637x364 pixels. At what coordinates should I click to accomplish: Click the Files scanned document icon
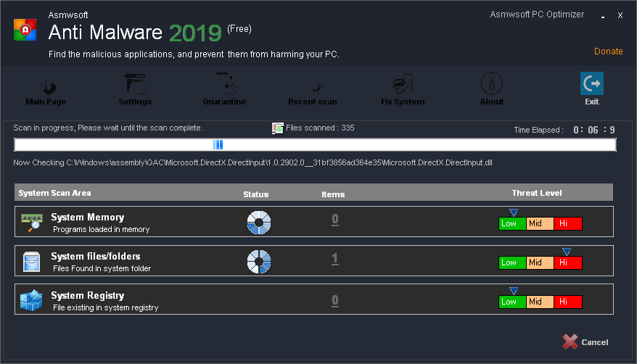coord(277,128)
